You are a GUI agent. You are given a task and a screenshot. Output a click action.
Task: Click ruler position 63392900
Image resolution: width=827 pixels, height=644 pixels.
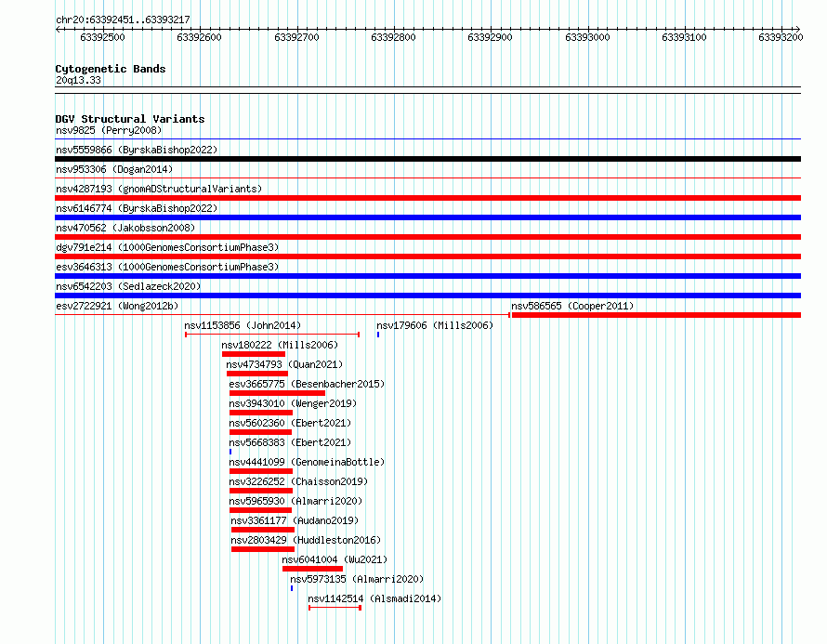[490, 37]
